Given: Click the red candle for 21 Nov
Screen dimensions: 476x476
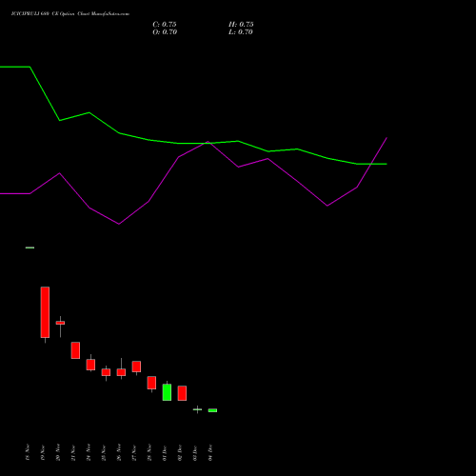Looking at the screenshot, I should tap(75, 350).
